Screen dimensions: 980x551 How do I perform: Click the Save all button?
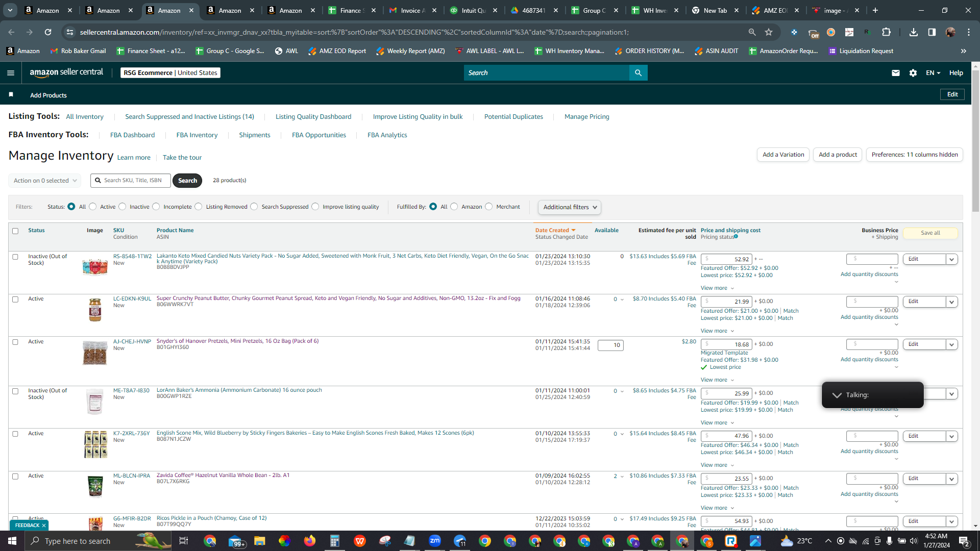(930, 233)
